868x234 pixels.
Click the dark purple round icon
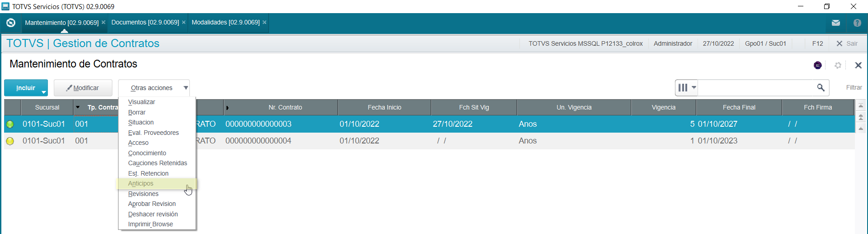817,65
